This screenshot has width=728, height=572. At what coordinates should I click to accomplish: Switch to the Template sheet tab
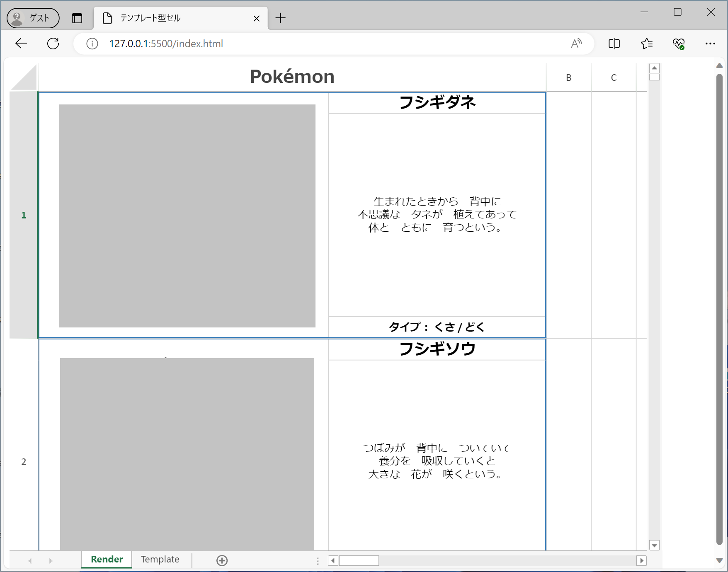point(160,559)
